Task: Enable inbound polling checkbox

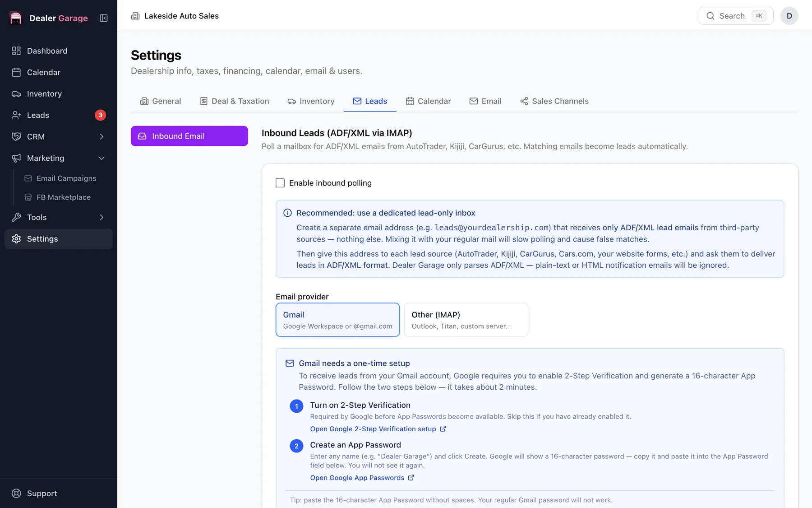Action: 280,183
